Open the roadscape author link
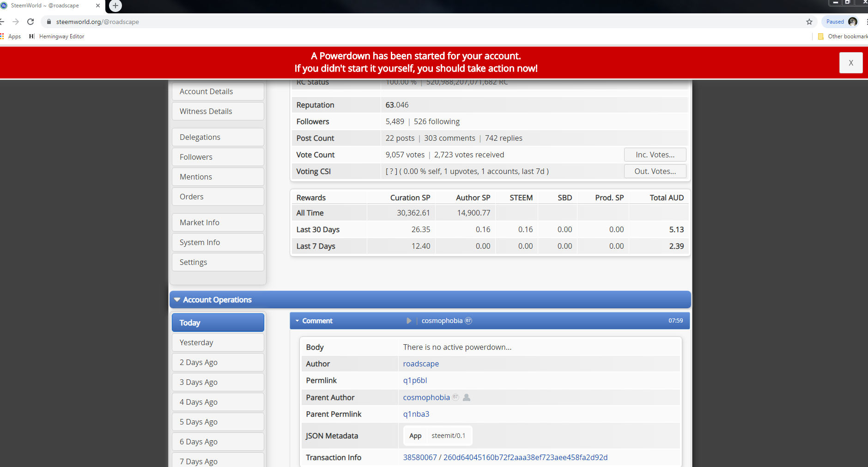This screenshot has width=868, height=467. [x=421, y=364]
